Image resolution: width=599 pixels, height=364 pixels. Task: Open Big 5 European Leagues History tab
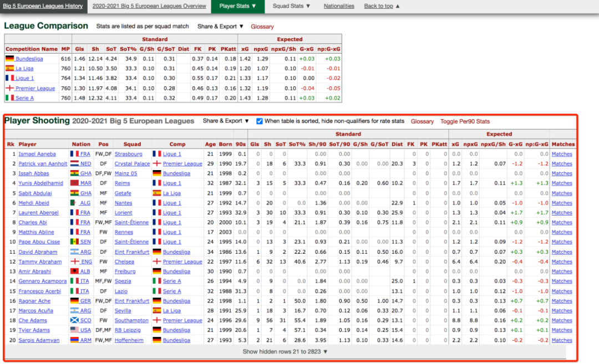pyautogui.click(x=43, y=6)
